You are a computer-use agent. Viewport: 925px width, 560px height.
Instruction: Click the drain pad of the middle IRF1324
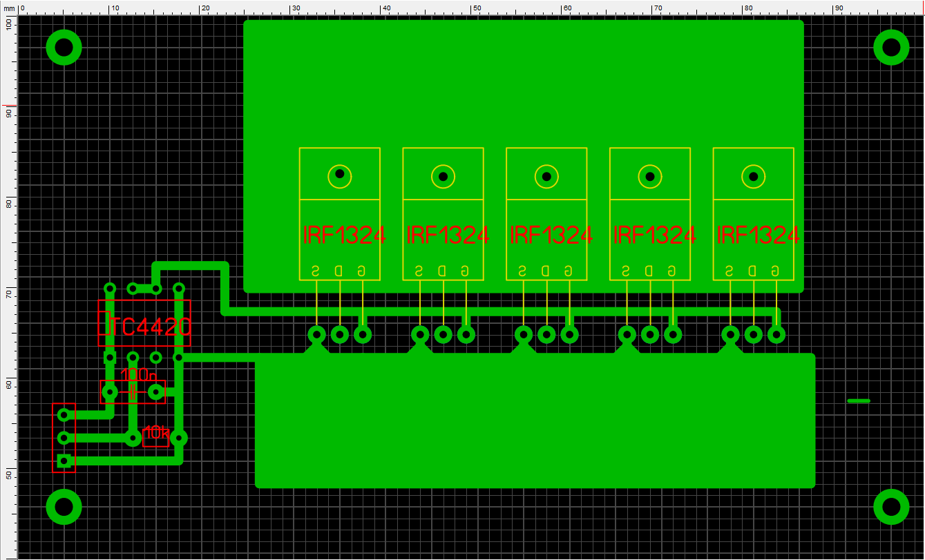(x=546, y=335)
